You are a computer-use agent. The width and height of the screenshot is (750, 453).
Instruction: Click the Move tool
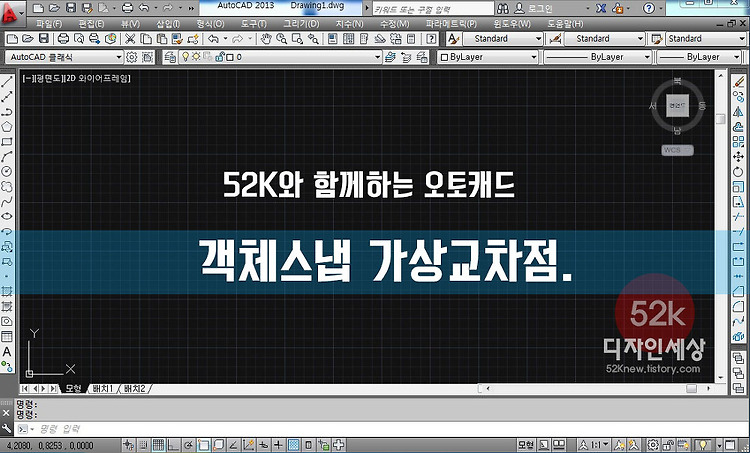(739, 156)
